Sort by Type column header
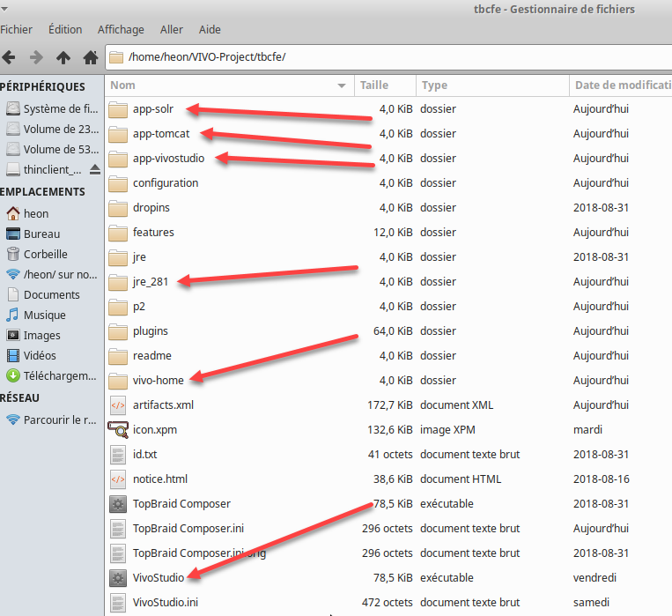 coord(492,85)
